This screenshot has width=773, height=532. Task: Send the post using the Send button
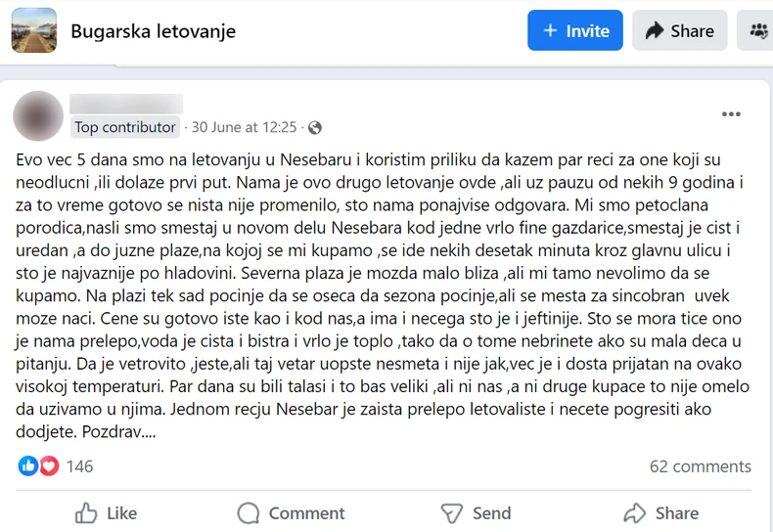click(477, 512)
